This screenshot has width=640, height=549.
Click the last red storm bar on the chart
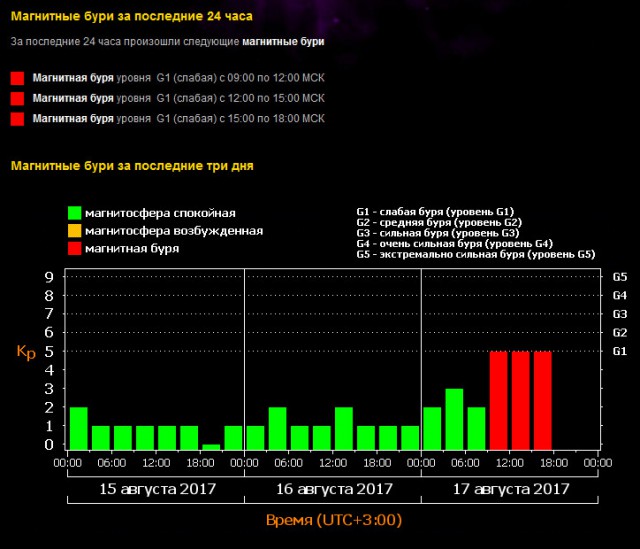point(542,400)
